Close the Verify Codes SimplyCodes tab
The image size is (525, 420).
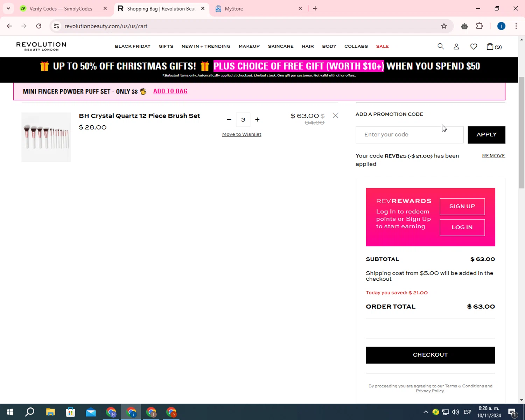pyautogui.click(x=105, y=8)
